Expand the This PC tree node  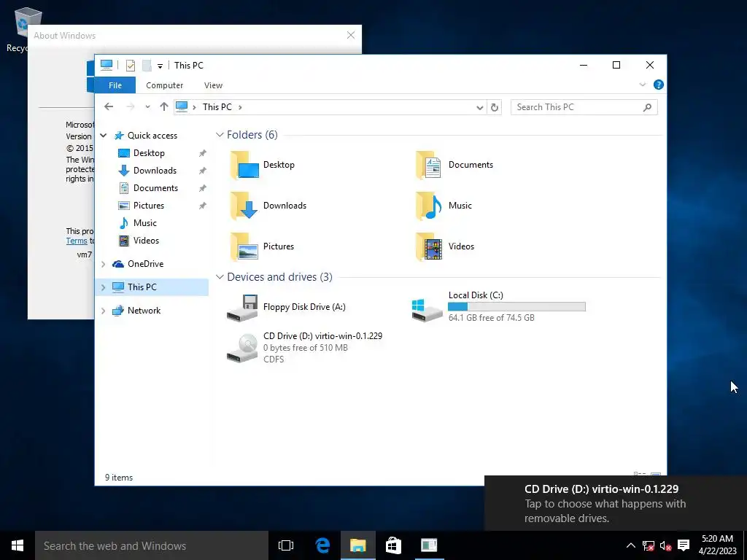(x=104, y=287)
